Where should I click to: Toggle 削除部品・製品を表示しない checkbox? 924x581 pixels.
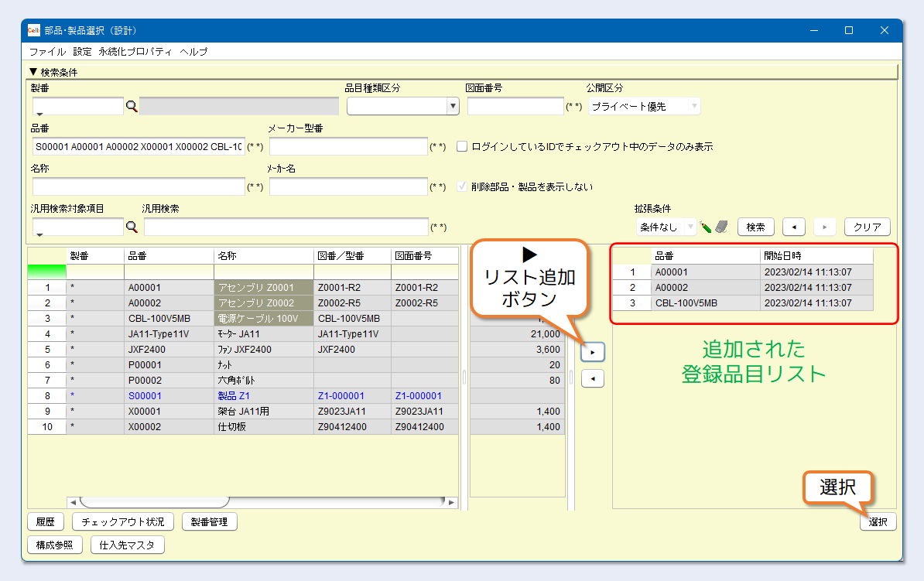[463, 186]
